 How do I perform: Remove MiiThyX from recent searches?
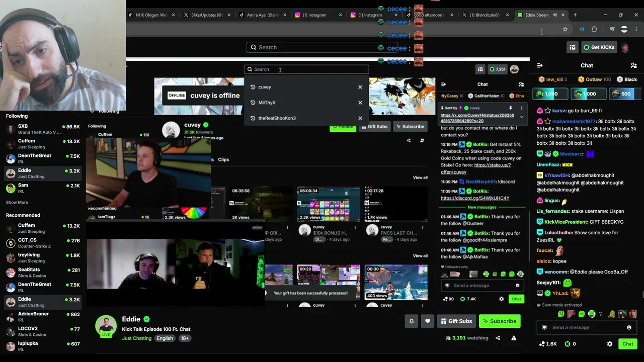click(x=360, y=103)
